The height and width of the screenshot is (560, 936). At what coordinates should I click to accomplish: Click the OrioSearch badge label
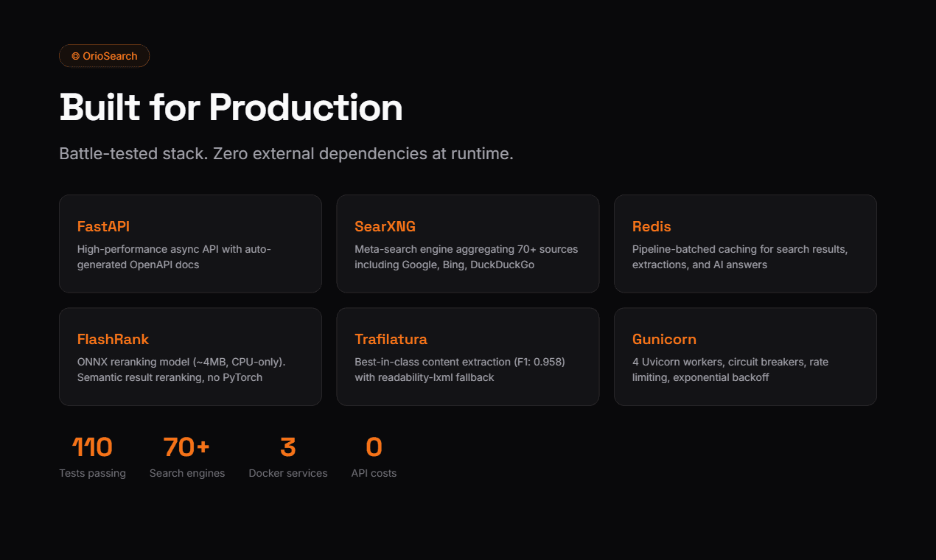coord(110,56)
